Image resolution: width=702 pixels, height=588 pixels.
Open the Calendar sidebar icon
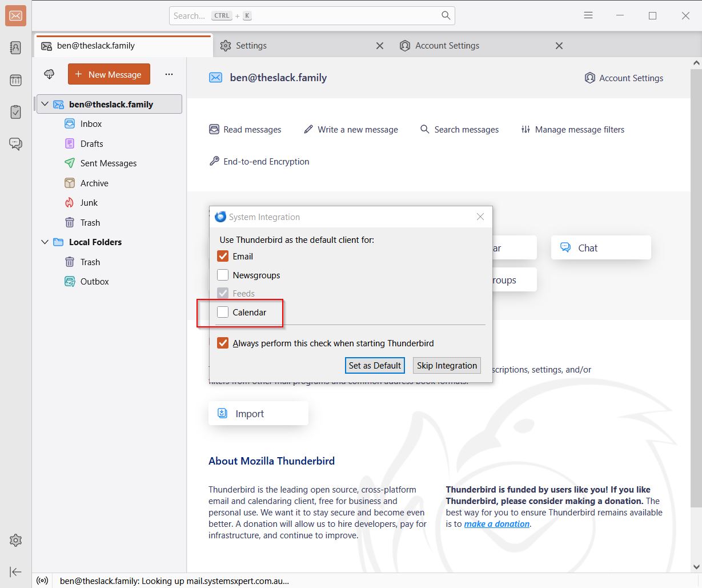click(16, 80)
